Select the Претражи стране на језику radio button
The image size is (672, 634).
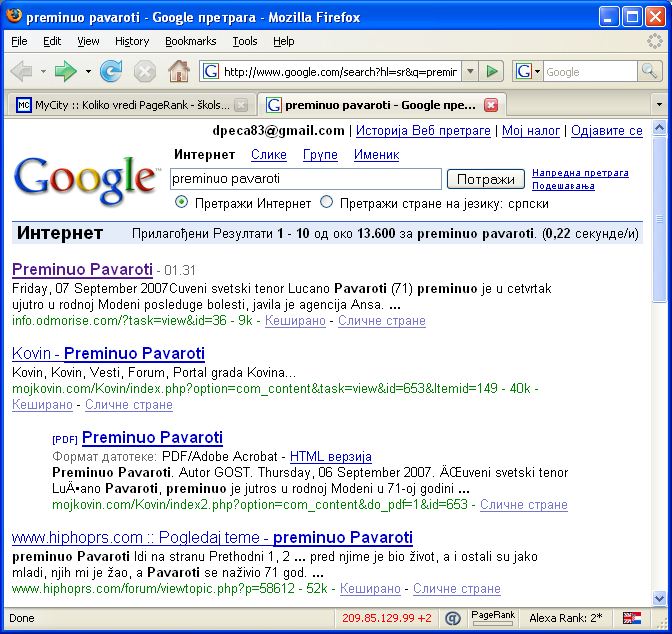(x=327, y=202)
